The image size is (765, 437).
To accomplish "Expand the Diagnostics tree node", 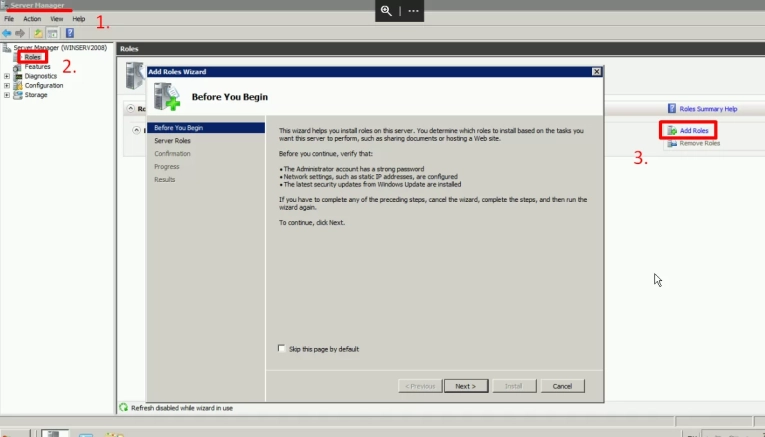I will [7, 76].
